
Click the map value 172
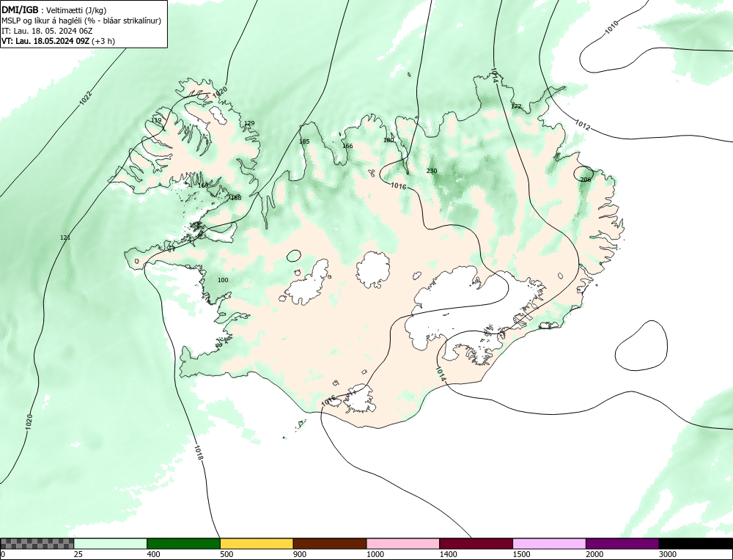515,106
